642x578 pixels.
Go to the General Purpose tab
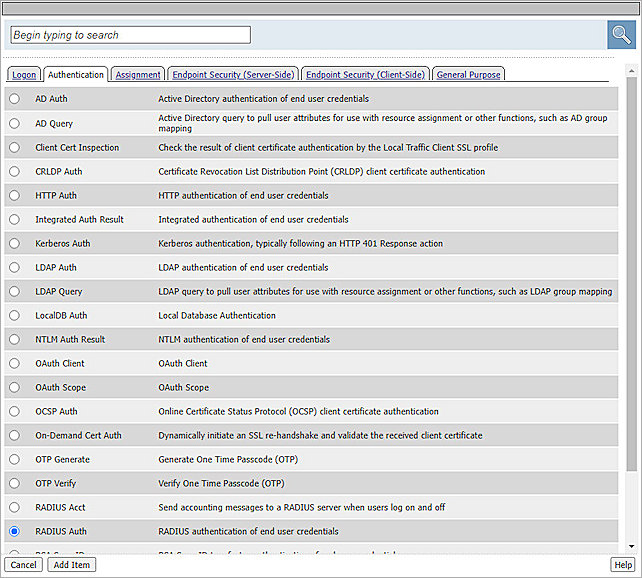click(468, 75)
